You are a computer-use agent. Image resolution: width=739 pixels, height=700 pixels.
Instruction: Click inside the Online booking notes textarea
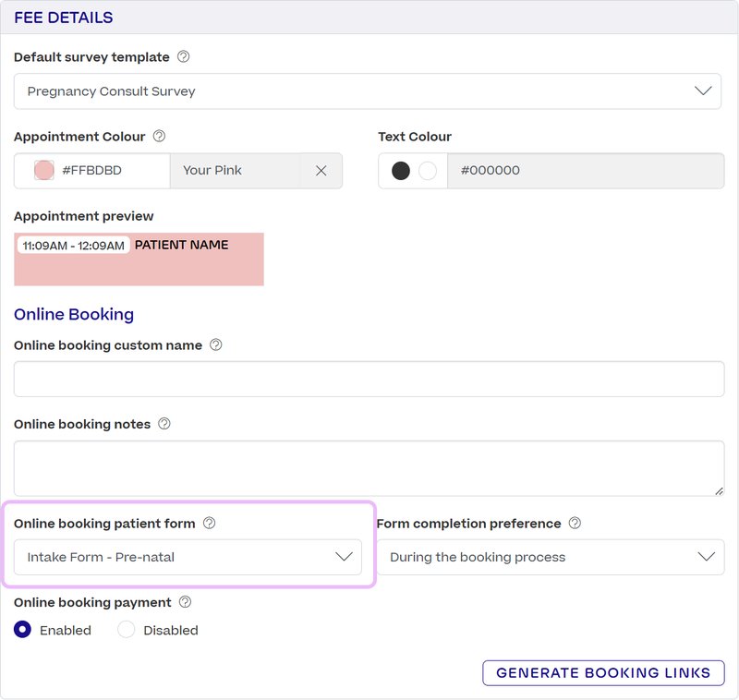pyautogui.click(x=369, y=468)
